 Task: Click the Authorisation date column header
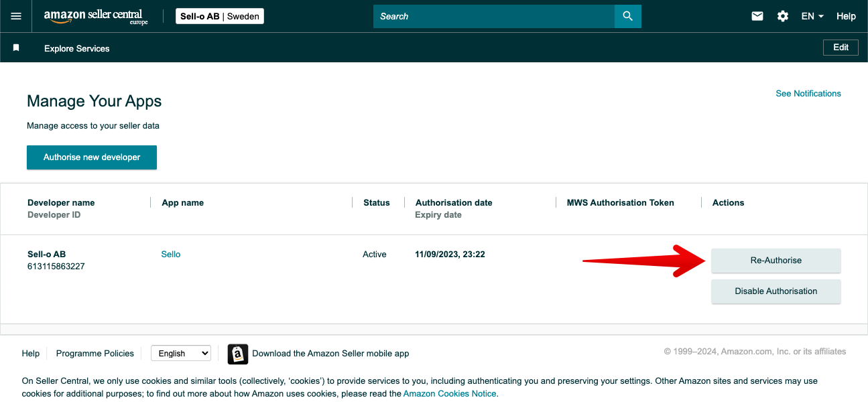(x=454, y=202)
